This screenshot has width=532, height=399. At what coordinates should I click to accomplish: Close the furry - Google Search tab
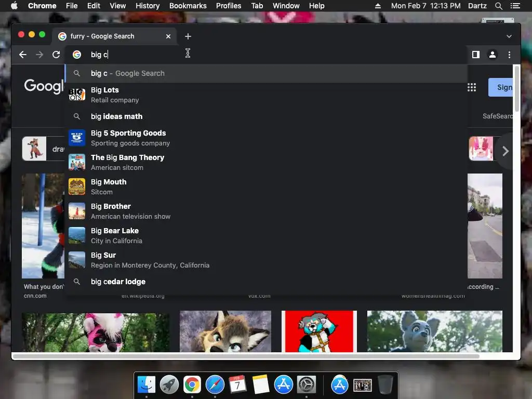168,36
